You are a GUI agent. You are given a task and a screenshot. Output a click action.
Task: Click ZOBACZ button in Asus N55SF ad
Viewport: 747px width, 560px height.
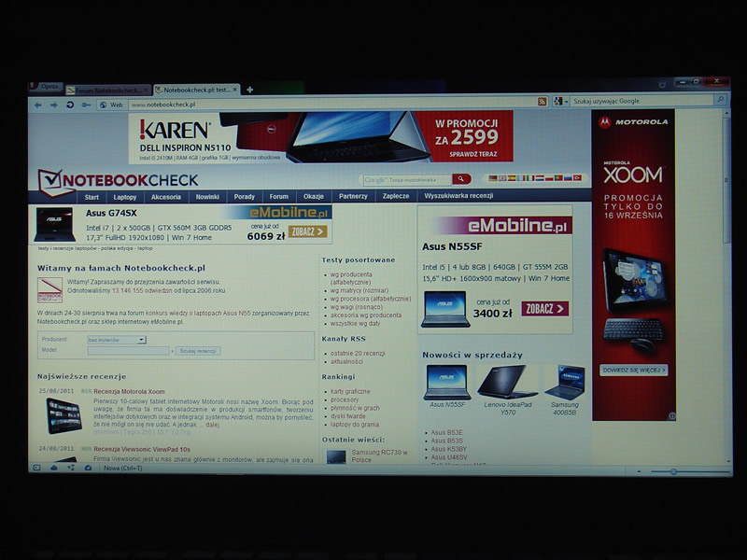[x=544, y=309]
